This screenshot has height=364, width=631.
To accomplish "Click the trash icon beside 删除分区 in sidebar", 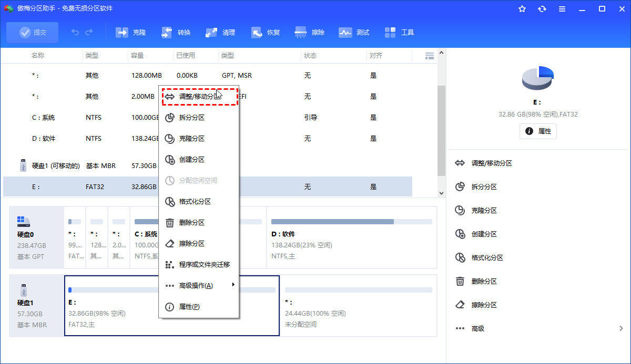I will click(x=460, y=282).
